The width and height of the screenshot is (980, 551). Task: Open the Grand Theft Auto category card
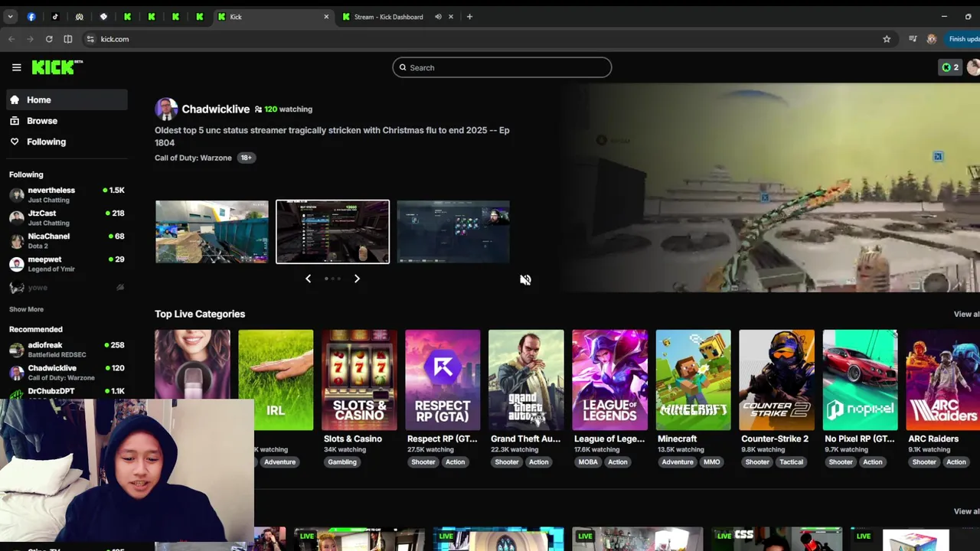pos(526,380)
